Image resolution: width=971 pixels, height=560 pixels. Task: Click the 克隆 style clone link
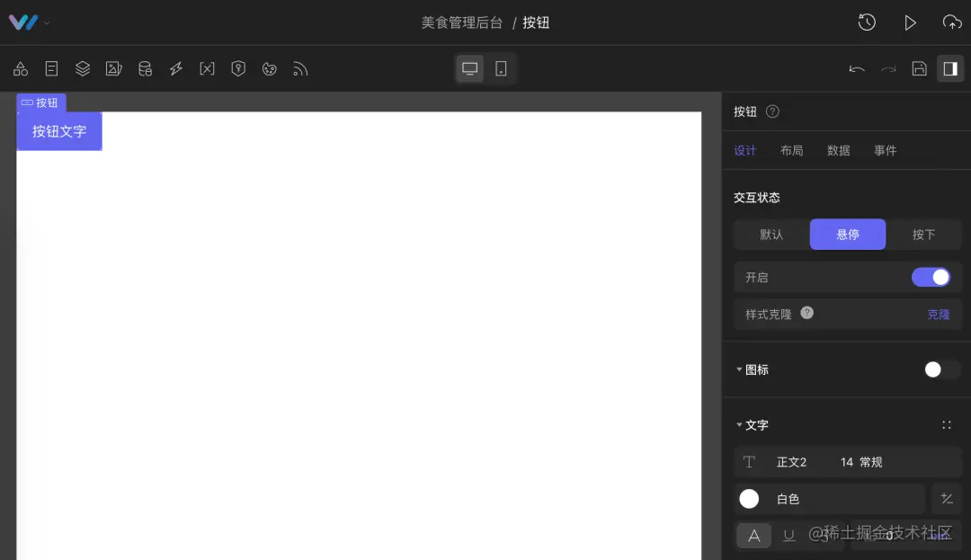point(939,314)
